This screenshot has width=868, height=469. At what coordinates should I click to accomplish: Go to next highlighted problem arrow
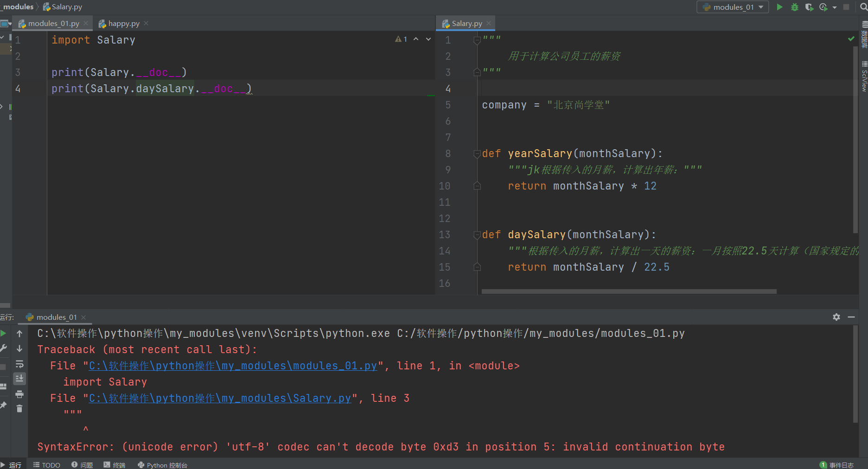pyautogui.click(x=428, y=39)
